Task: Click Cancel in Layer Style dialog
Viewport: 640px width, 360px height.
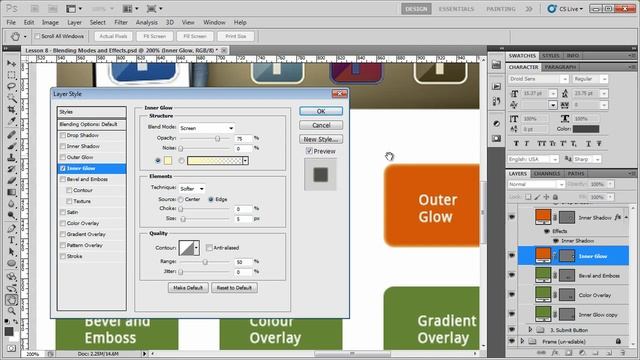Action: click(x=321, y=125)
